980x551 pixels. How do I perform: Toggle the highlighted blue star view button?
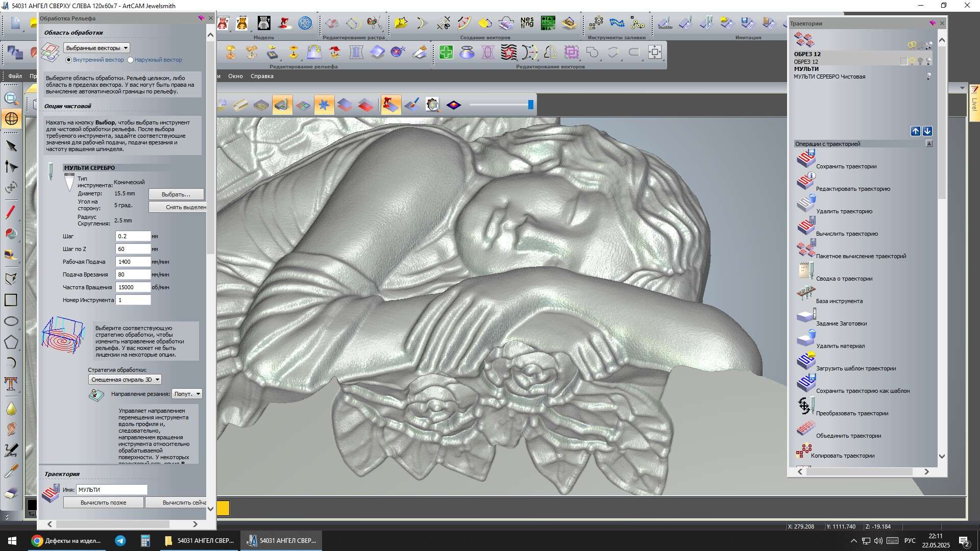(324, 105)
